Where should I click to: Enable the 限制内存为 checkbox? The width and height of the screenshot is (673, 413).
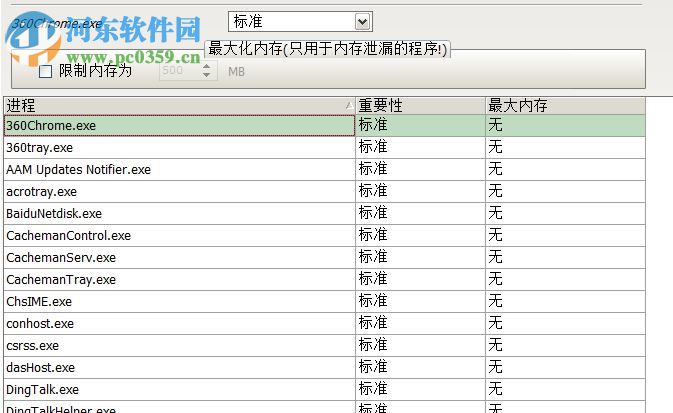click(45, 71)
